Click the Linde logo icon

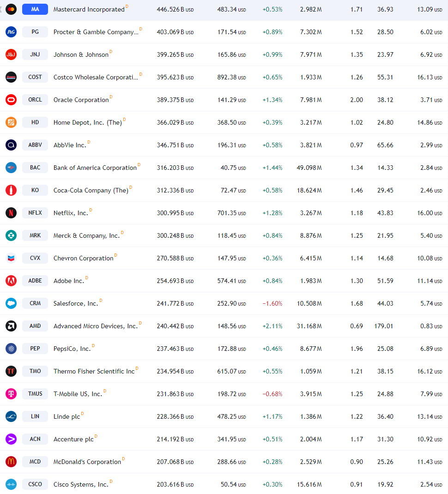pyautogui.click(x=11, y=416)
